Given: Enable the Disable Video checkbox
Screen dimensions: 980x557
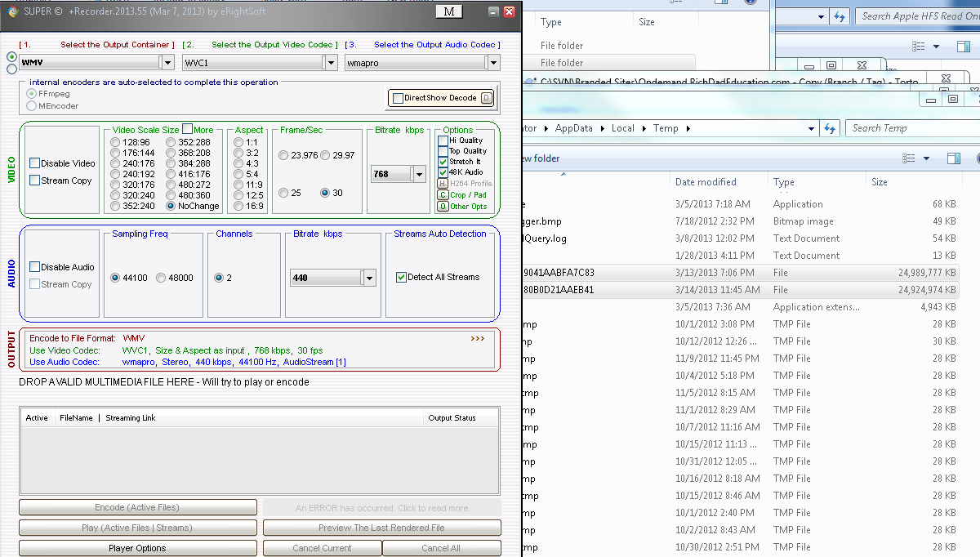Looking at the screenshot, I should pyautogui.click(x=35, y=163).
